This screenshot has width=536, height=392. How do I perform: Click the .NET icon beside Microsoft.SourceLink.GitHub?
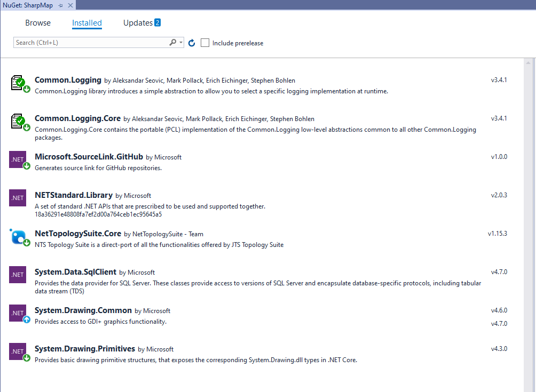[x=17, y=159]
